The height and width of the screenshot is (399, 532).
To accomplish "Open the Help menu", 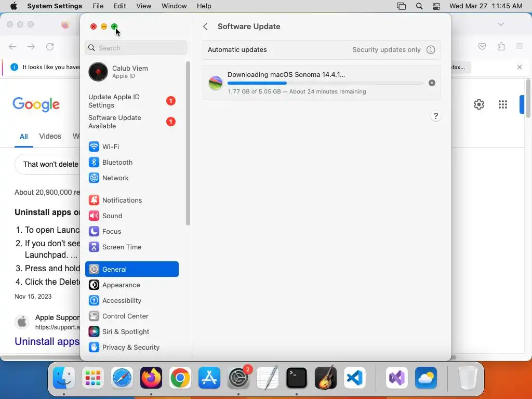I will (204, 6).
